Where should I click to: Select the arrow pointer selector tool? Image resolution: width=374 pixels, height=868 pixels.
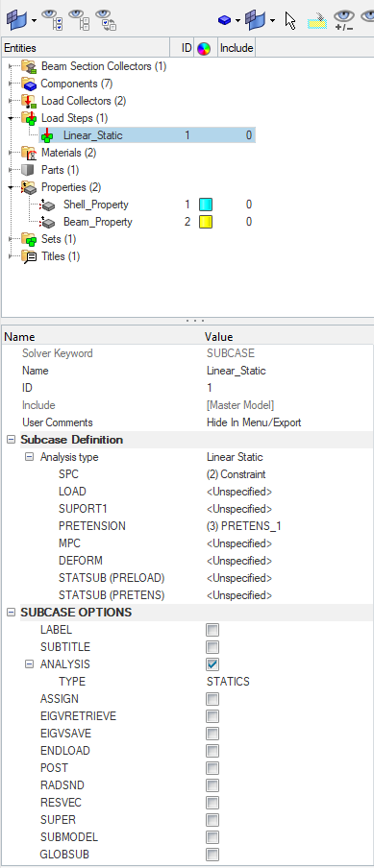click(290, 20)
